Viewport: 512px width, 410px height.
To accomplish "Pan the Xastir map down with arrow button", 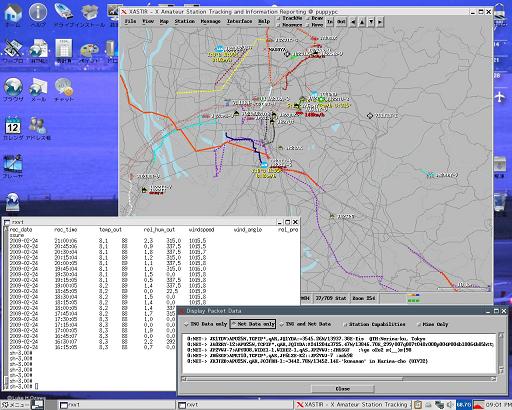I will (x=371, y=22).
